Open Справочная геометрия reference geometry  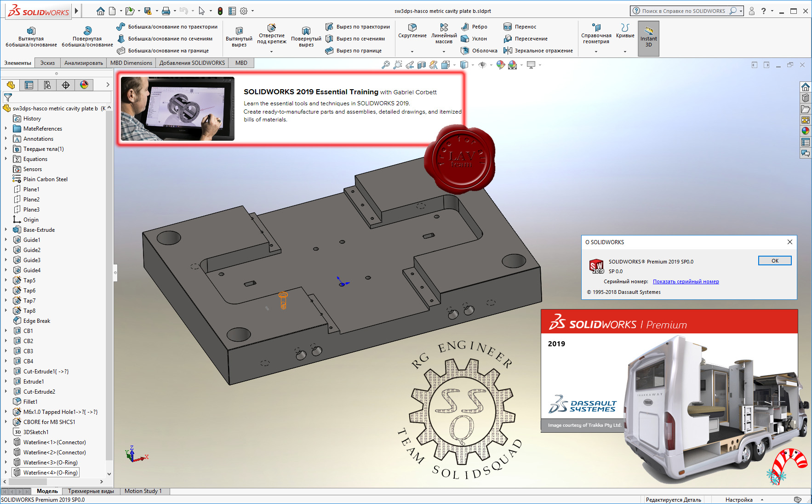[596, 34]
